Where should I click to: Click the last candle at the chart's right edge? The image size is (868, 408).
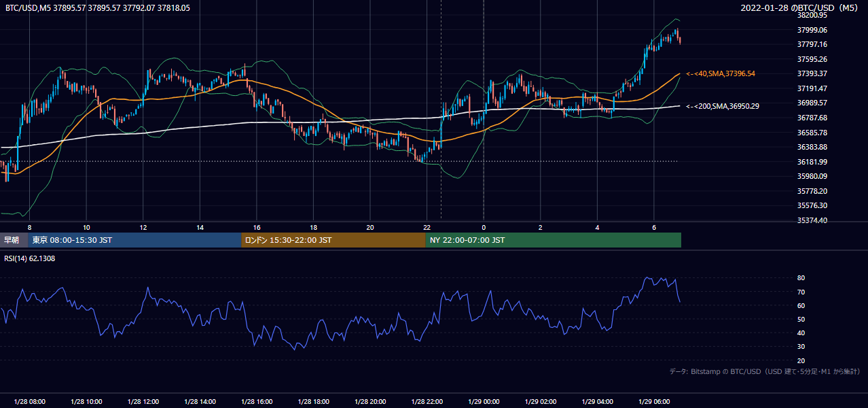tap(680, 39)
